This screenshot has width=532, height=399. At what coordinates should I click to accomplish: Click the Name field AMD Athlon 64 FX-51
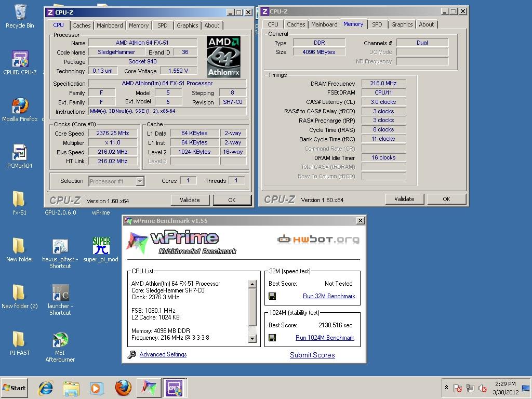pyautogui.click(x=142, y=43)
